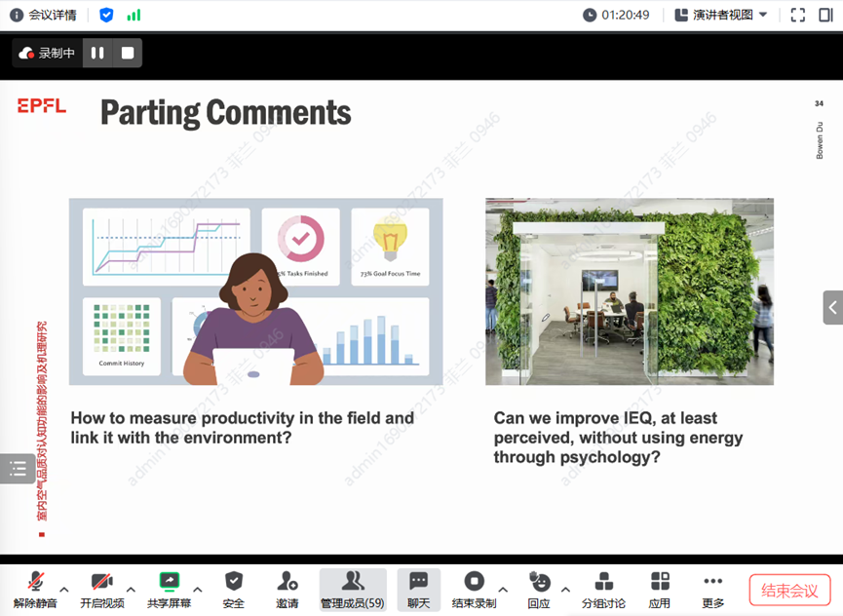Screen dimensions: 843x616
Task: Check the green network signal bars icon
Action: pyautogui.click(x=134, y=15)
